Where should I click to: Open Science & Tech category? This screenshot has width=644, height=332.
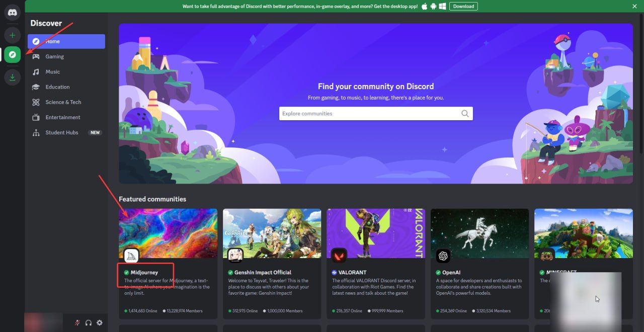66,102
